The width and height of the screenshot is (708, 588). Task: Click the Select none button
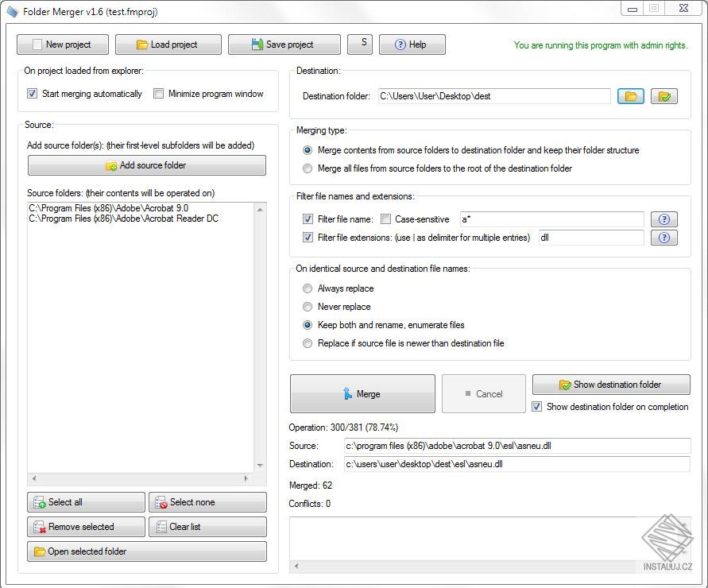tap(207, 502)
